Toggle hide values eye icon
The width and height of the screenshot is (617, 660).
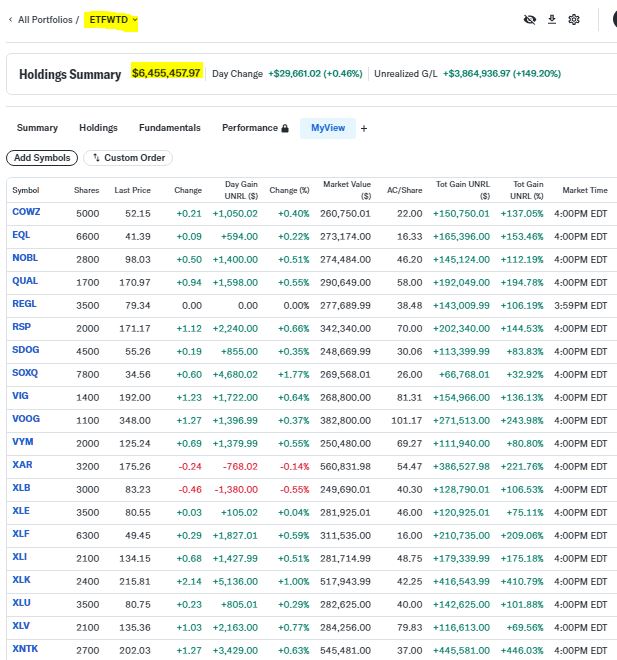click(530, 19)
